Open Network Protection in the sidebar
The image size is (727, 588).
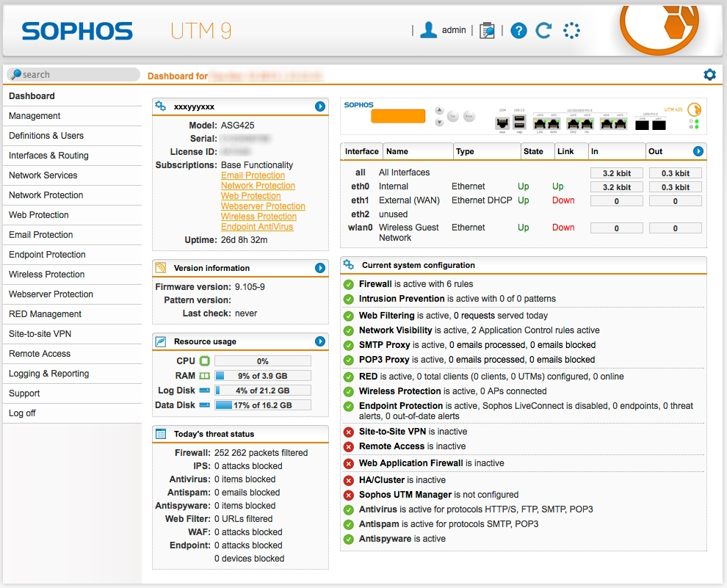(x=46, y=195)
